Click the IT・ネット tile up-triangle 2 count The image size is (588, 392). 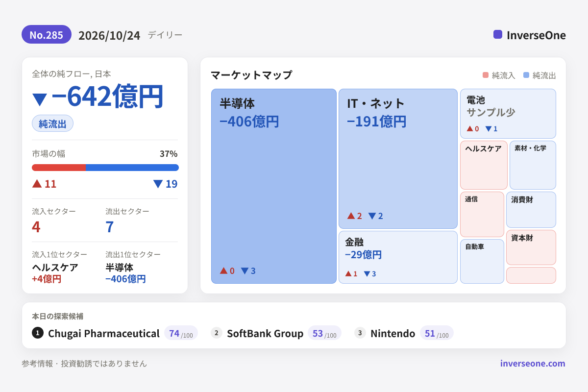354,216
